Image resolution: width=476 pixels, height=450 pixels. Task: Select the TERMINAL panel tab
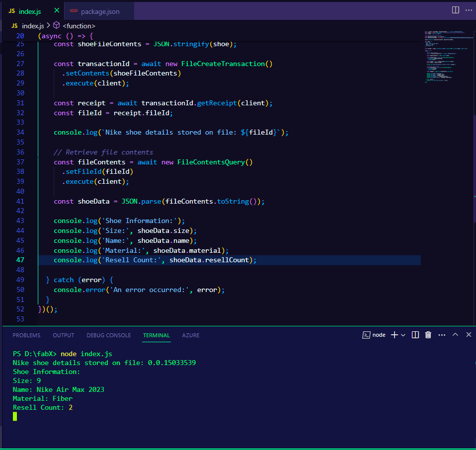(157, 335)
